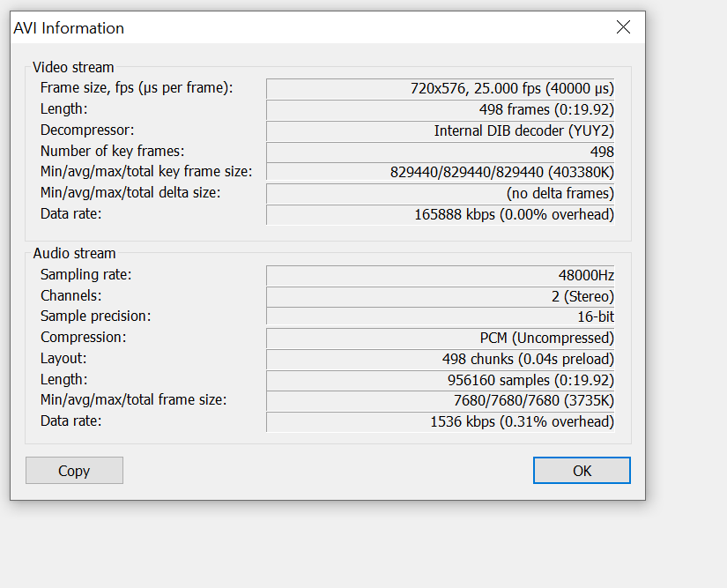The image size is (727, 588).
Task: Click the audio Length 956160 samples field
Action: tap(441, 380)
